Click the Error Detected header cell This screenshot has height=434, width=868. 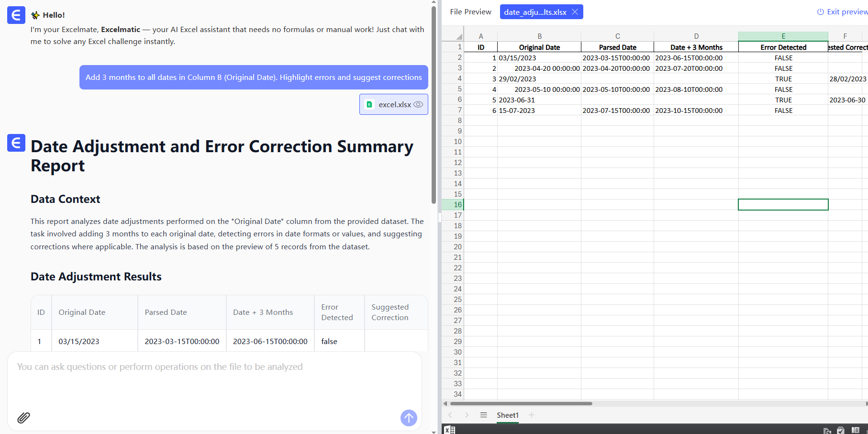coord(783,47)
